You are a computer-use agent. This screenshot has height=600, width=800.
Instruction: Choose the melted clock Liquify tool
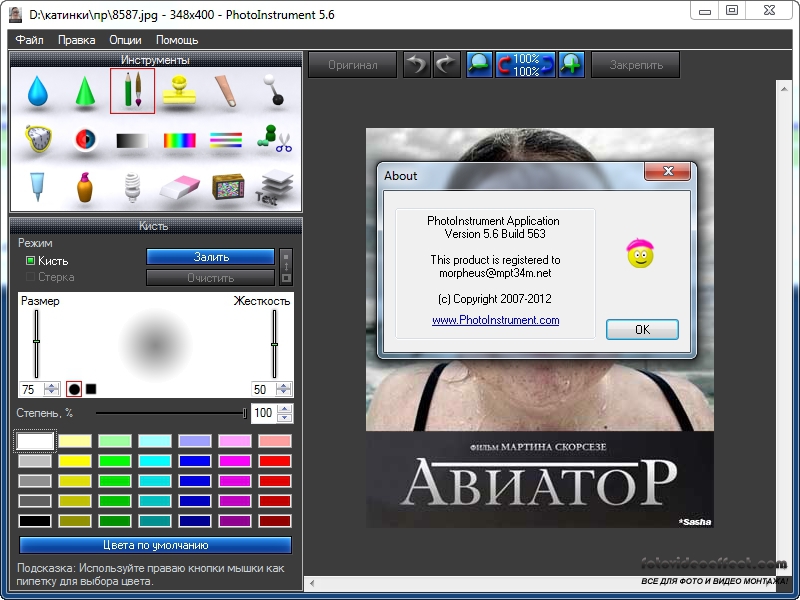(x=38, y=138)
